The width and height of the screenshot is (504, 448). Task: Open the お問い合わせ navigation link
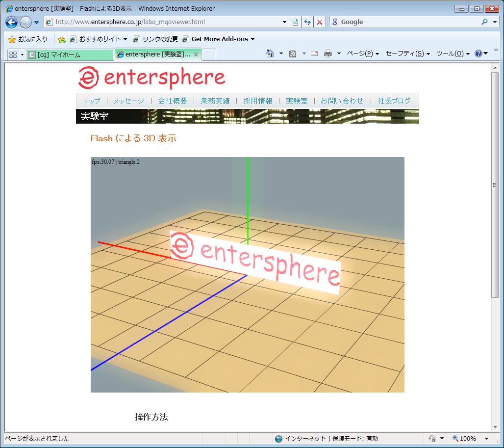click(342, 101)
